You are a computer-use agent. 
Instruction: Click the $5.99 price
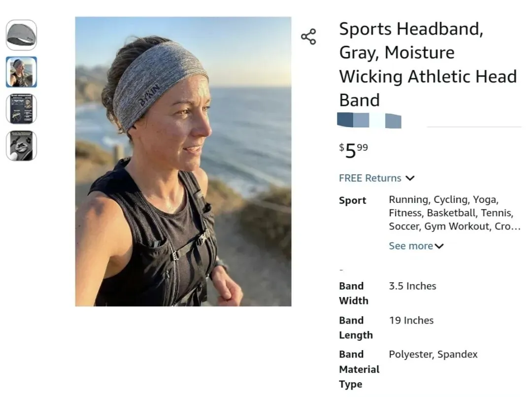353,150
